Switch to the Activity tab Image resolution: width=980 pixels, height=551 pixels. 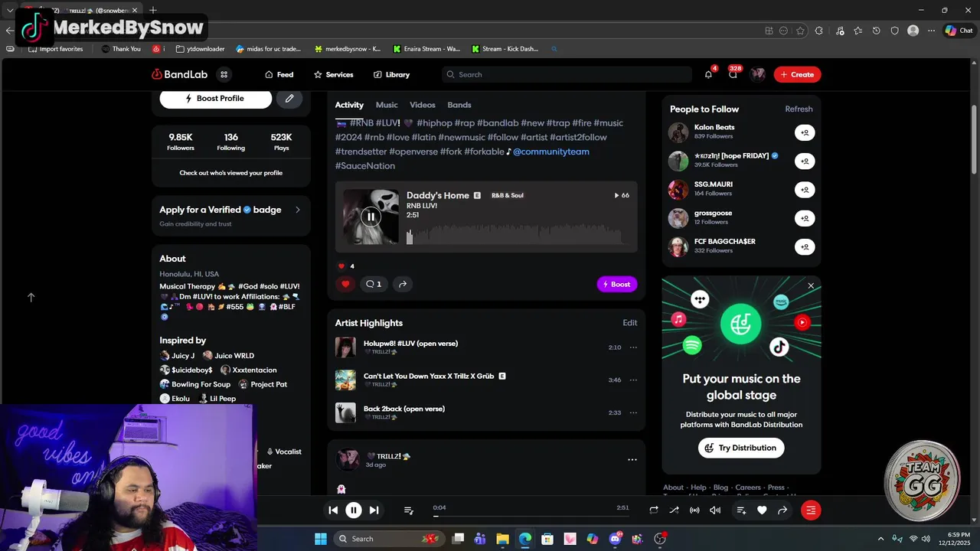coord(349,105)
